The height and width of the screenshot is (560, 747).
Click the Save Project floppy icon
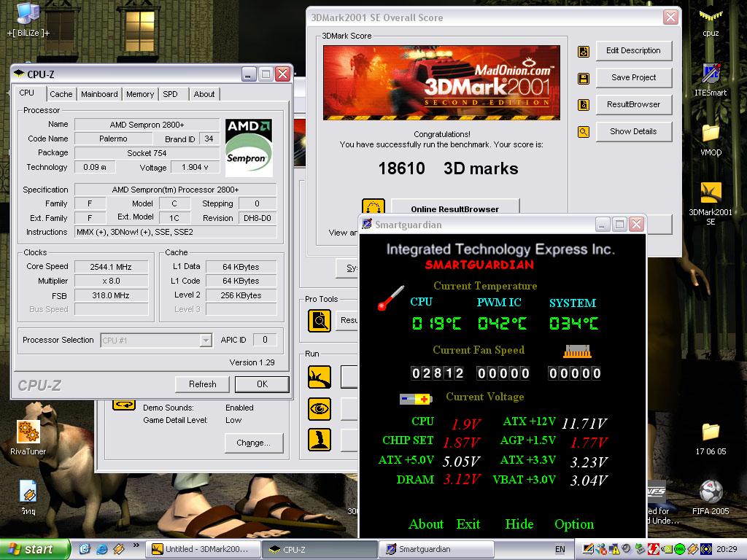pyautogui.click(x=584, y=78)
